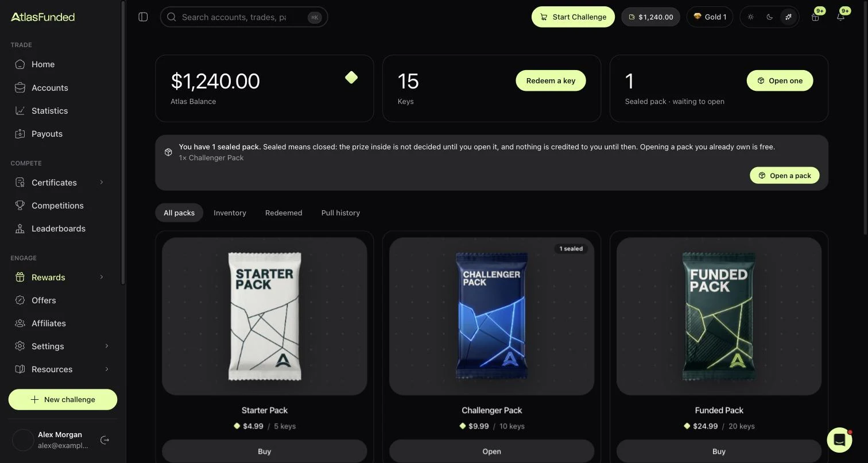Click the Rewards gift icon

pyautogui.click(x=20, y=277)
